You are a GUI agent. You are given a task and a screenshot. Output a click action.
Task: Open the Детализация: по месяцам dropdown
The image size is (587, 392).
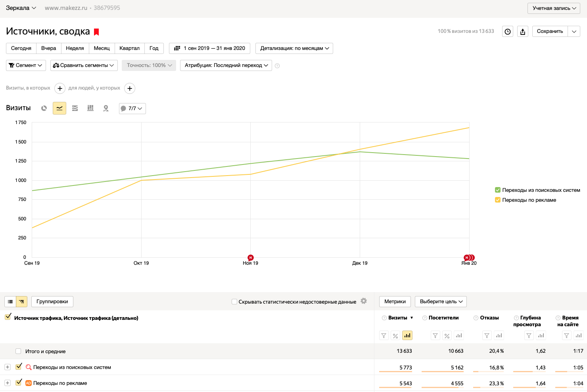(x=294, y=48)
